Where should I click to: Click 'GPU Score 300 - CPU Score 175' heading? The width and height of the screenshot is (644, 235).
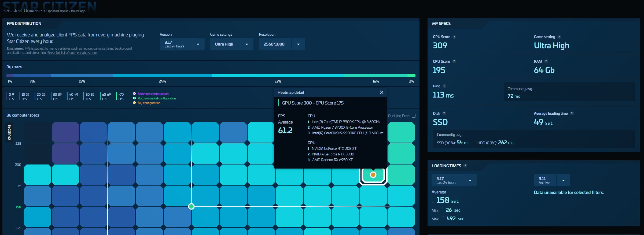pyautogui.click(x=313, y=103)
